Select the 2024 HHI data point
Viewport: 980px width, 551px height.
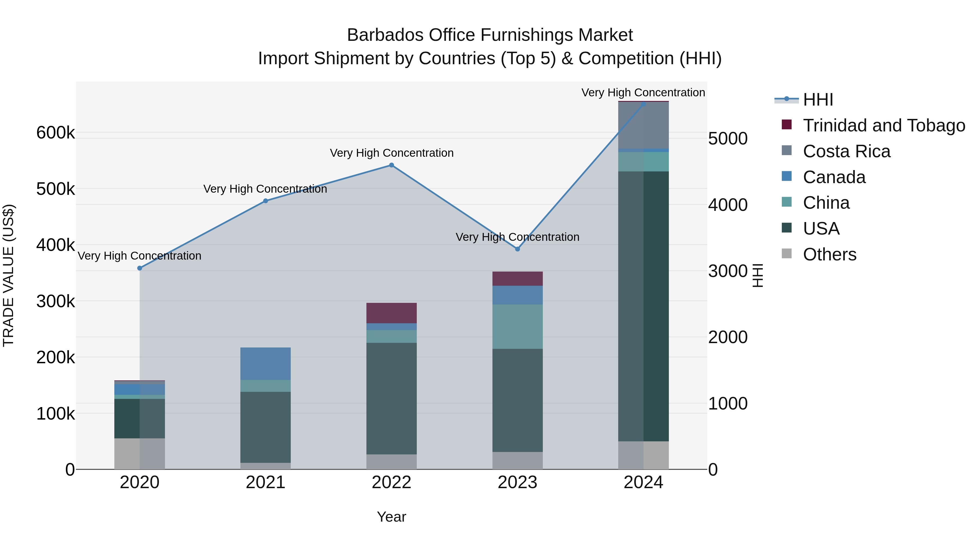click(643, 104)
